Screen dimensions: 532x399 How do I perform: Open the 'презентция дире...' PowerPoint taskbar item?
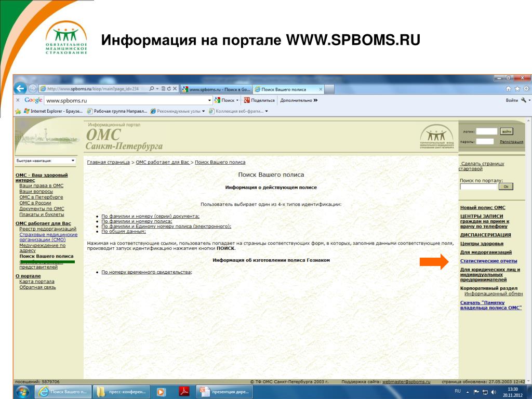[224, 392]
